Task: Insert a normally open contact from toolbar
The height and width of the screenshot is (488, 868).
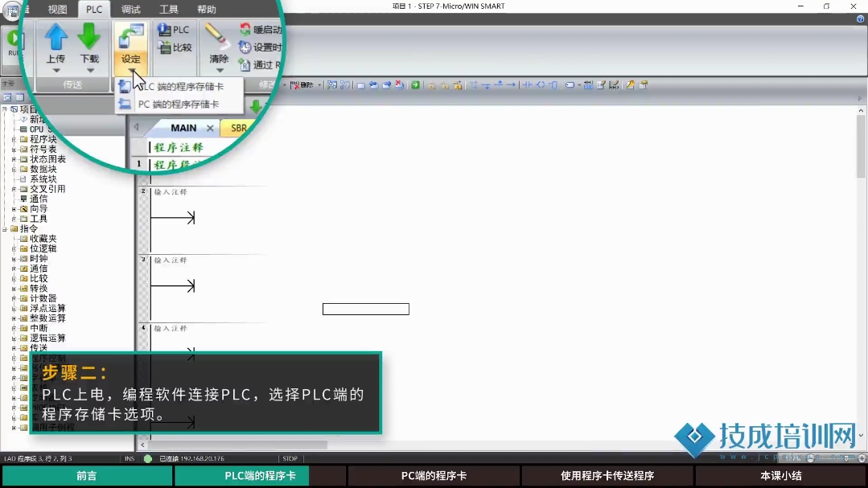Action: (x=528, y=84)
